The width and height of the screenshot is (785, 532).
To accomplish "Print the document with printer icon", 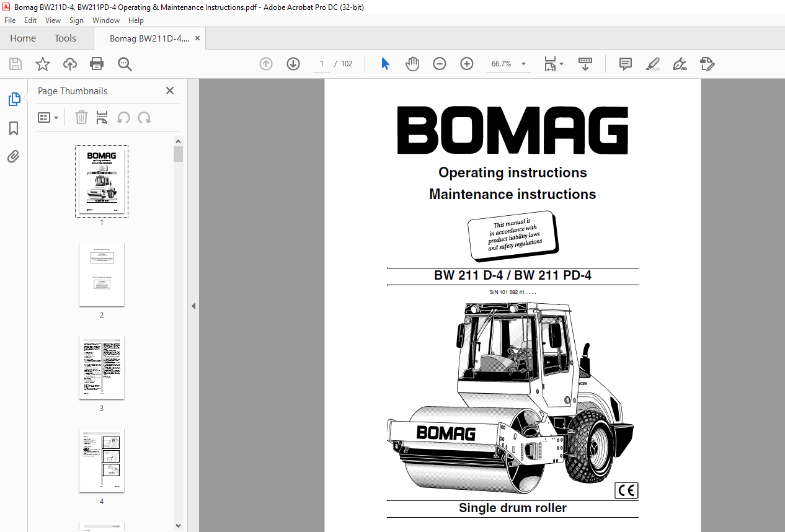I will tap(97, 64).
